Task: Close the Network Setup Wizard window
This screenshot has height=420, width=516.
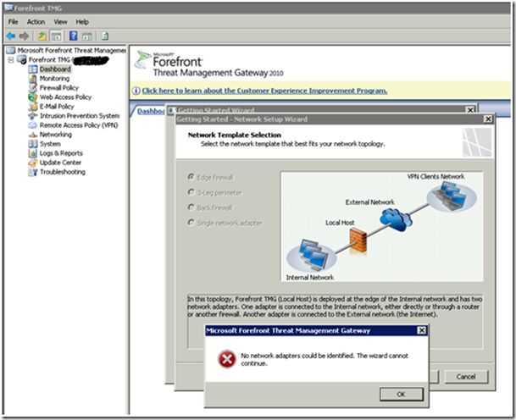Action: 488,119
